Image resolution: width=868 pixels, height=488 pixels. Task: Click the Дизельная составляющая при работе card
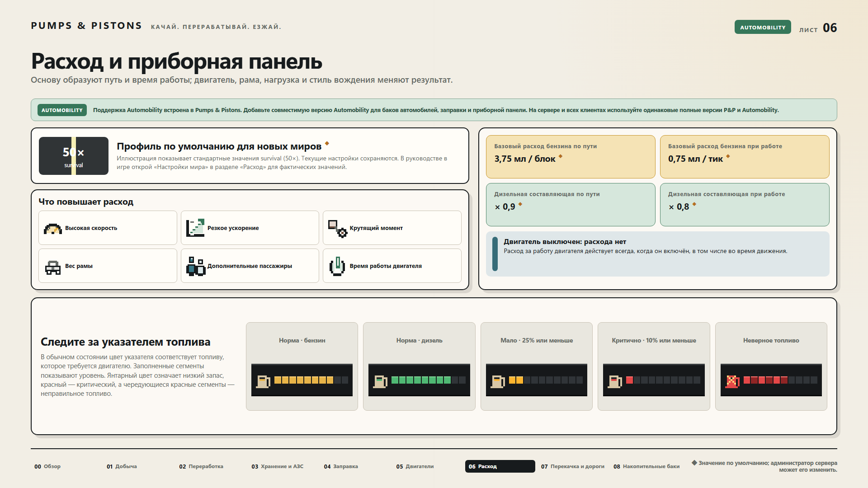pos(745,205)
